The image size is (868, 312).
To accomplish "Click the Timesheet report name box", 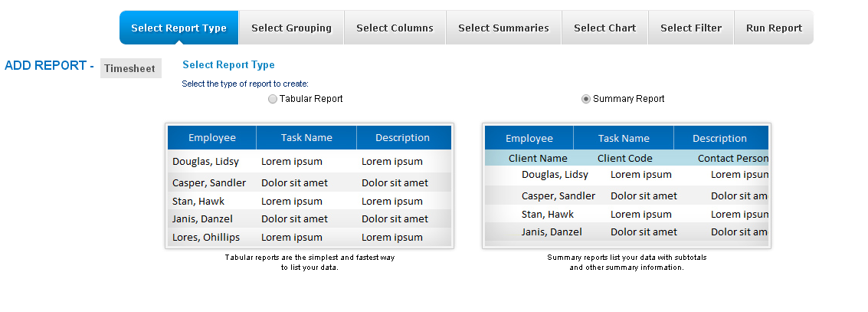I will [131, 68].
